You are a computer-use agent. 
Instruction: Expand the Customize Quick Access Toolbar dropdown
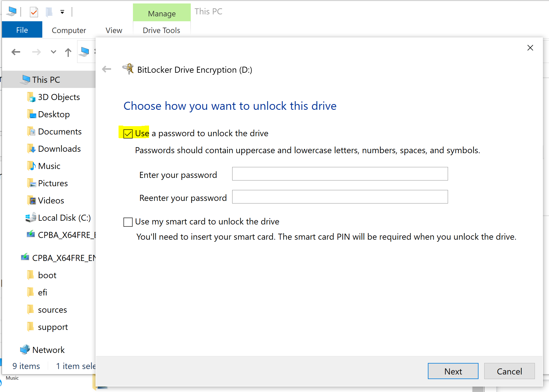[x=62, y=12]
